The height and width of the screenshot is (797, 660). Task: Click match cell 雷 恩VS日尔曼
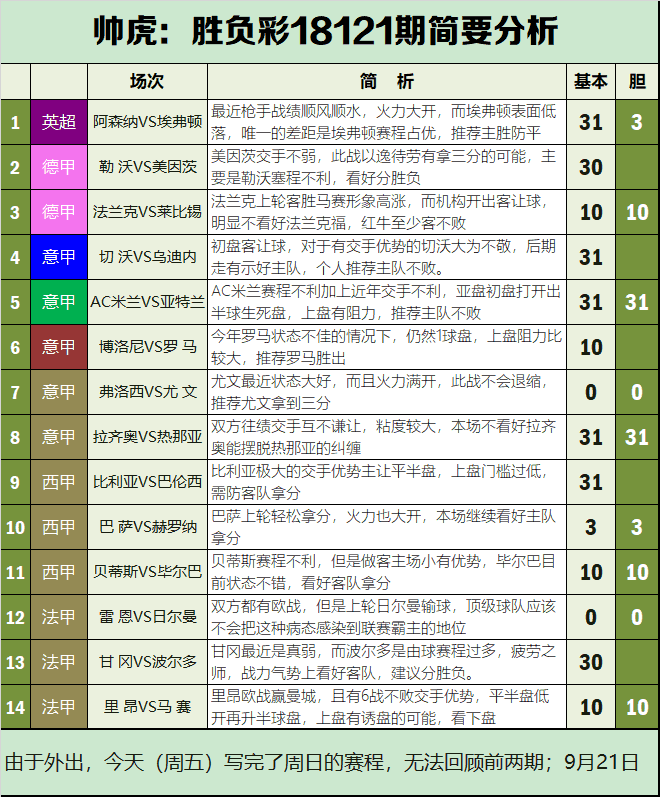(x=147, y=617)
